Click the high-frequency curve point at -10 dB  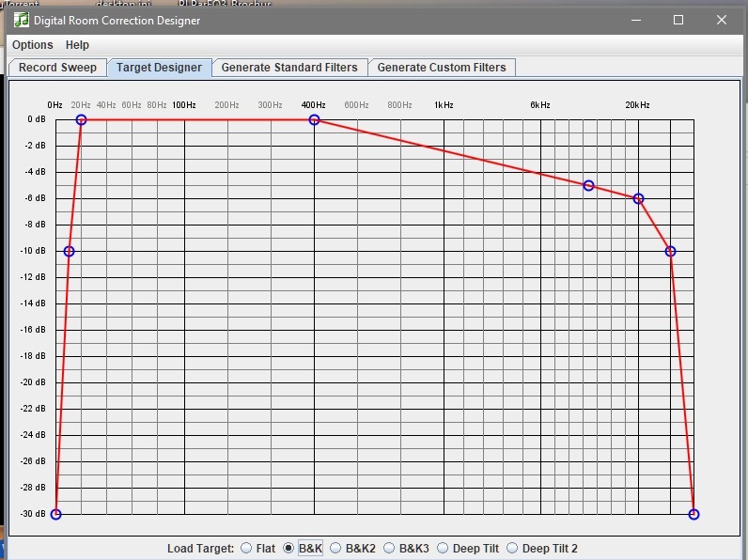[670, 252]
